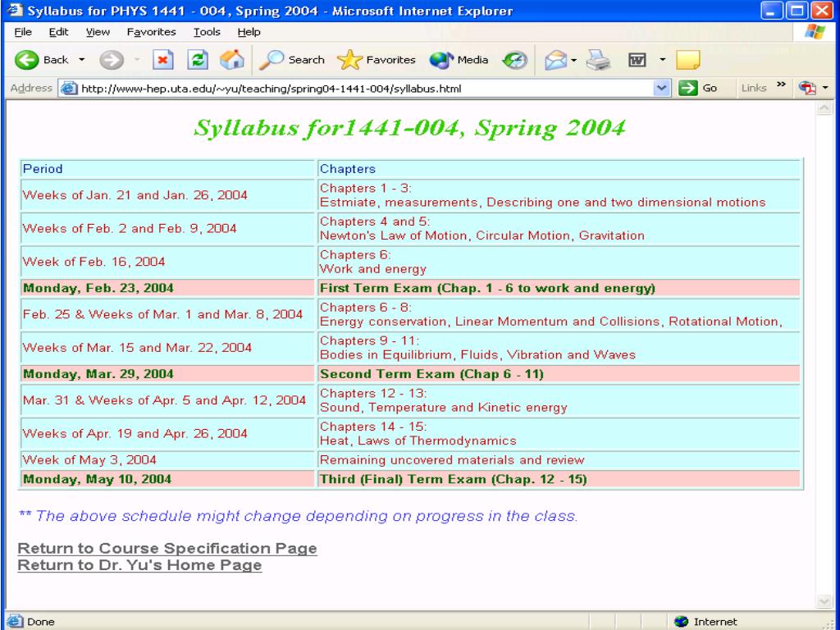Click the Forward navigation button
840x630 pixels.
tap(112, 60)
